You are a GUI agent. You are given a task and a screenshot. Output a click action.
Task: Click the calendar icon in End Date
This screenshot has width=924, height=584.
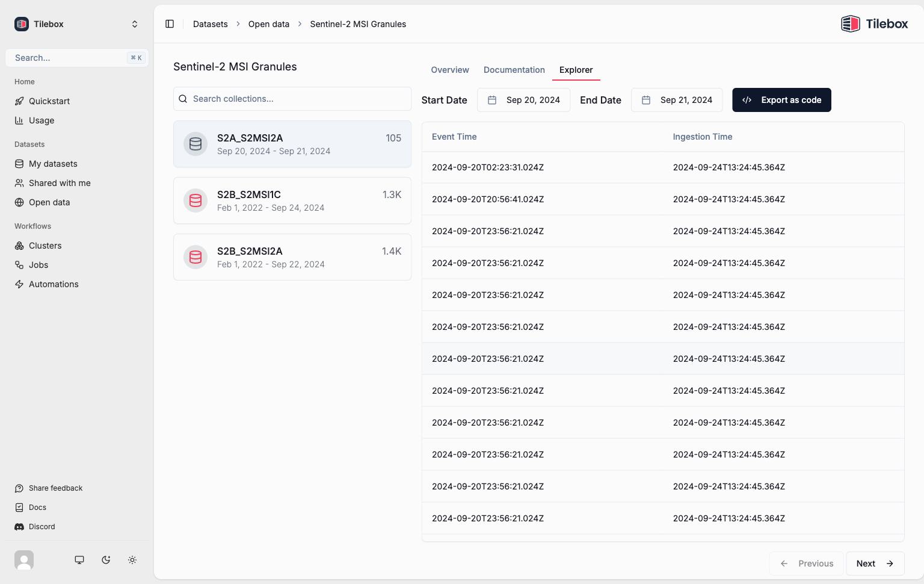(646, 100)
